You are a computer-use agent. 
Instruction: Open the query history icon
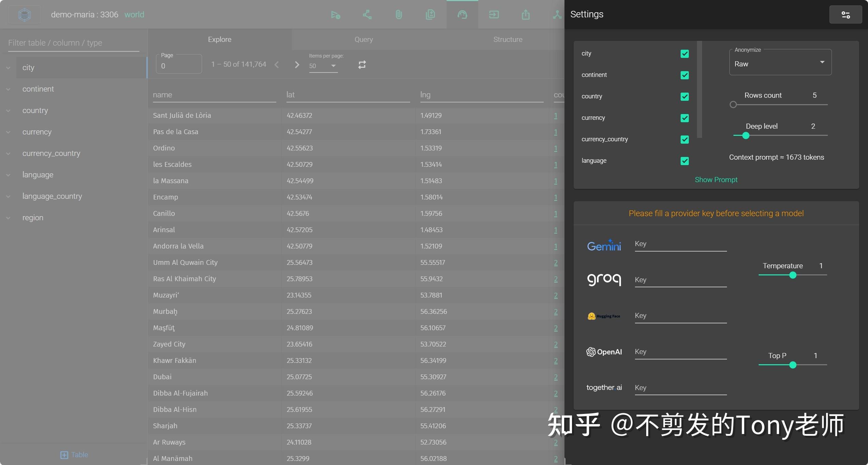tap(336, 14)
